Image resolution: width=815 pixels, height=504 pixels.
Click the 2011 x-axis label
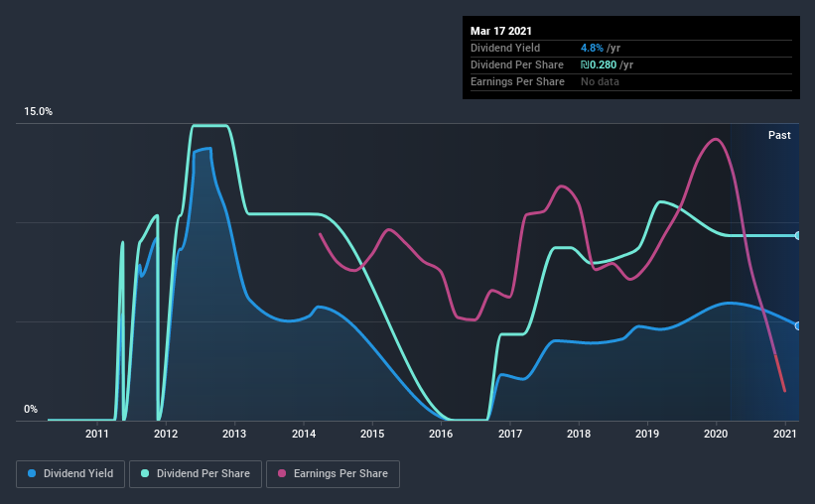click(96, 434)
